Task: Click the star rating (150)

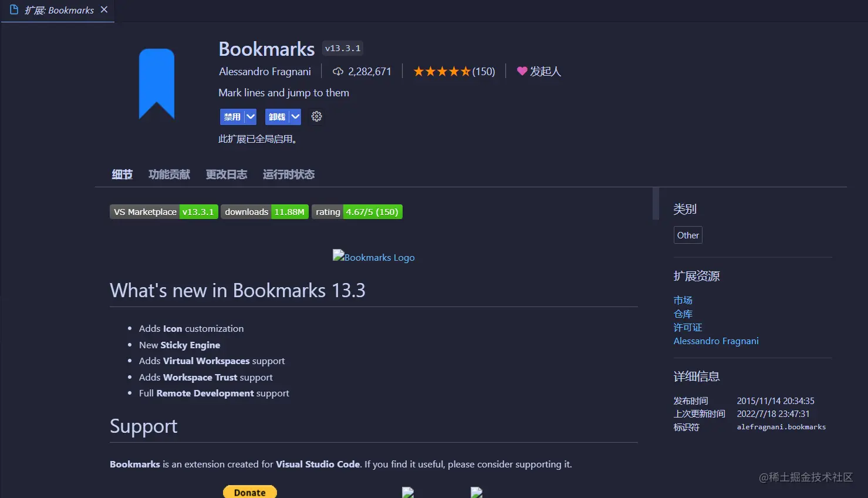Action: tap(454, 72)
